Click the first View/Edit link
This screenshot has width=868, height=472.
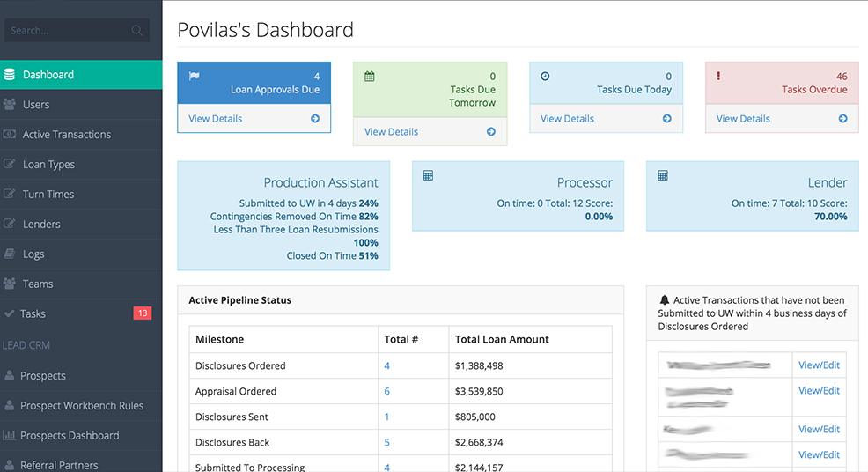[819, 365]
